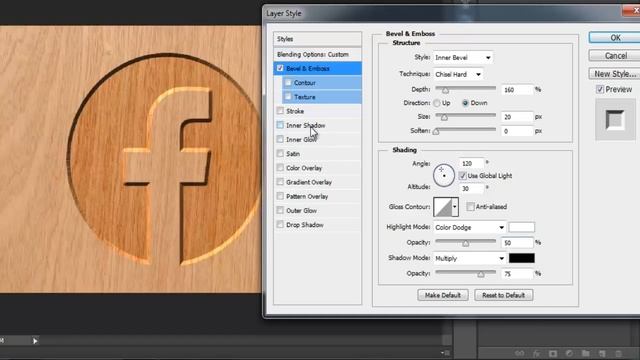Open the Gloss Contour picker arrow
Screen dimensions: 640x360
click(x=455, y=207)
